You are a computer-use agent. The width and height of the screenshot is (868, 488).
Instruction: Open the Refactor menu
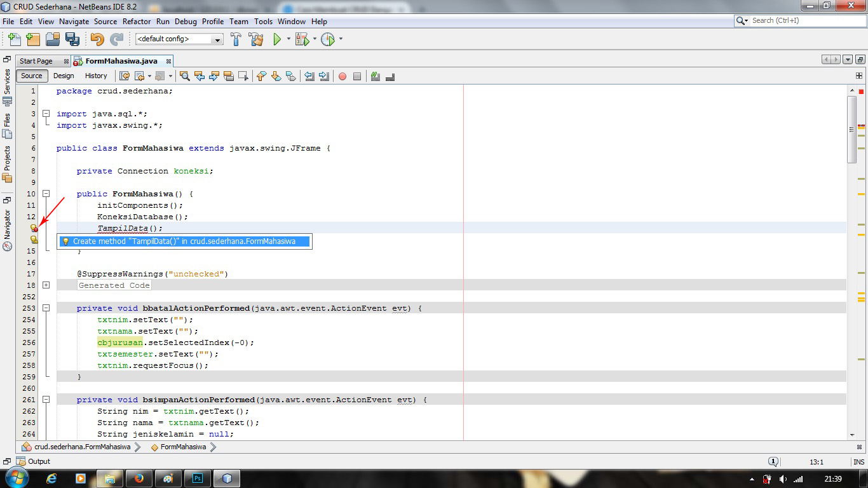137,22
